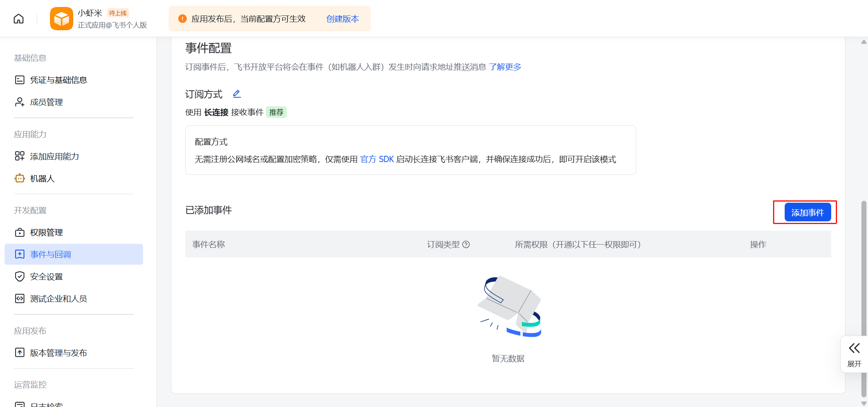Viewport: 868px width, 407px height.
Task: Click the 创建版本 link in the banner
Action: click(343, 19)
